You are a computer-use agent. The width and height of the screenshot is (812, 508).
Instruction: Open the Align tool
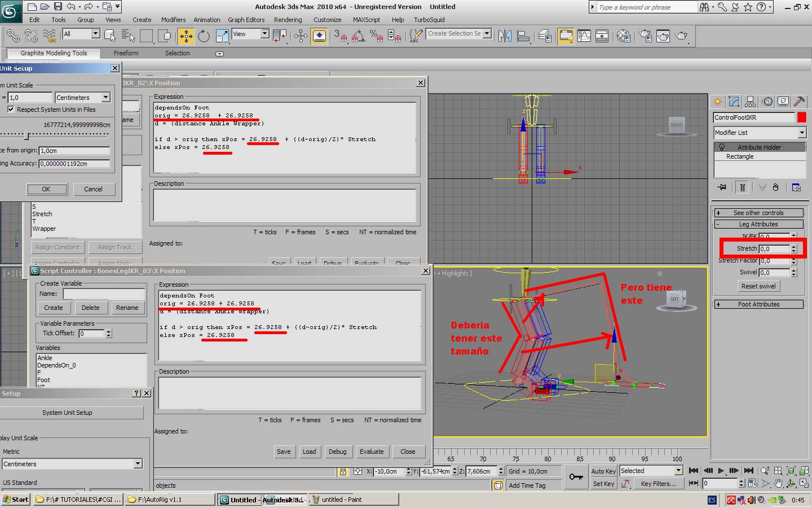click(x=524, y=36)
